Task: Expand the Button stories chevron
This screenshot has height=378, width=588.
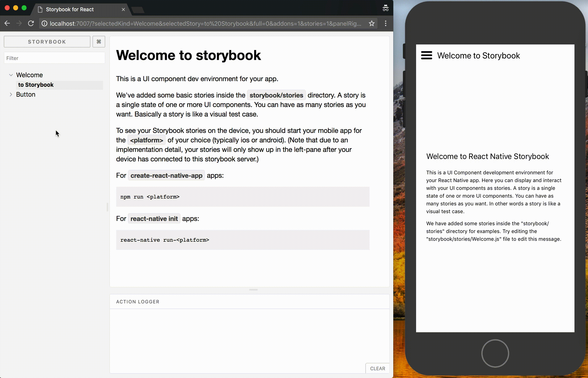Action: point(11,94)
